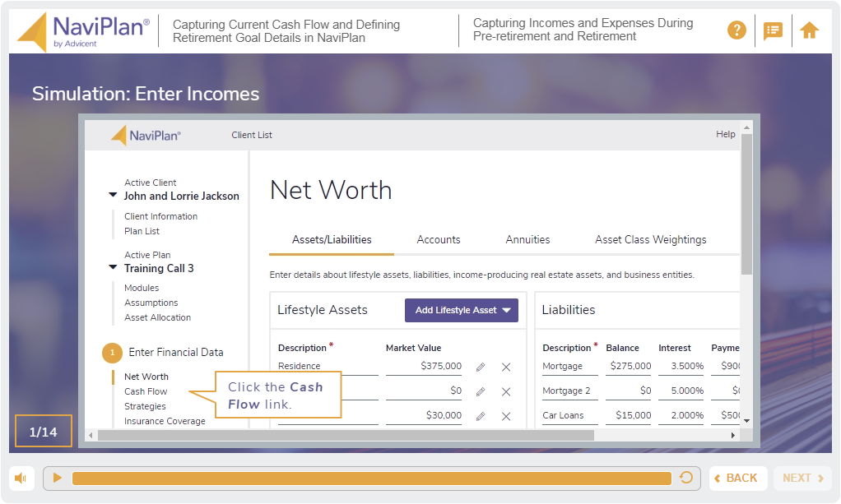The height and width of the screenshot is (504, 841).
Task: Click the simulation horizontal scrollbar thumb
Action: [x=346, y=436]
